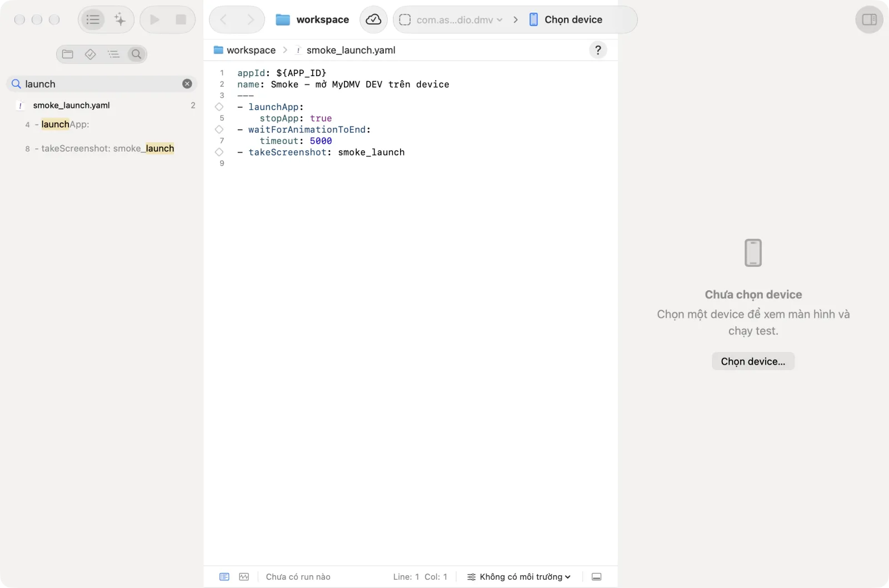Click the Line: 1 Col: 1 indicator
The image size is (889, 588).
(x=420, y=577)
